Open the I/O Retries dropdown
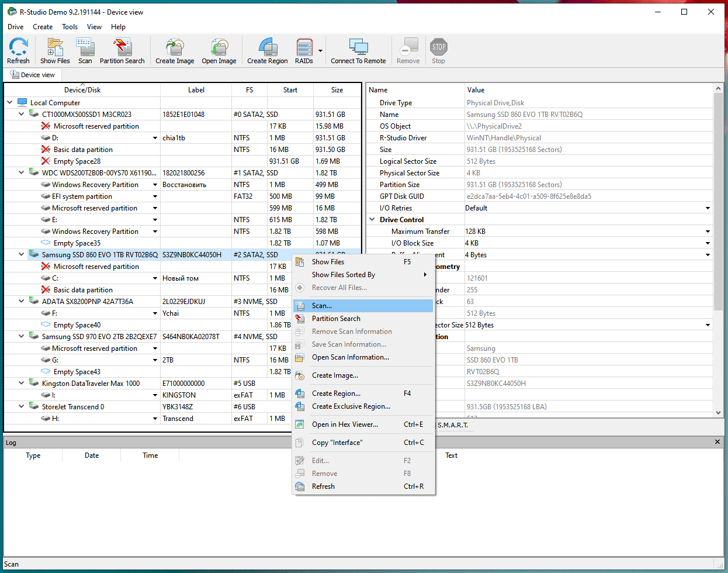728x573 pixels. tap(708, 208)
